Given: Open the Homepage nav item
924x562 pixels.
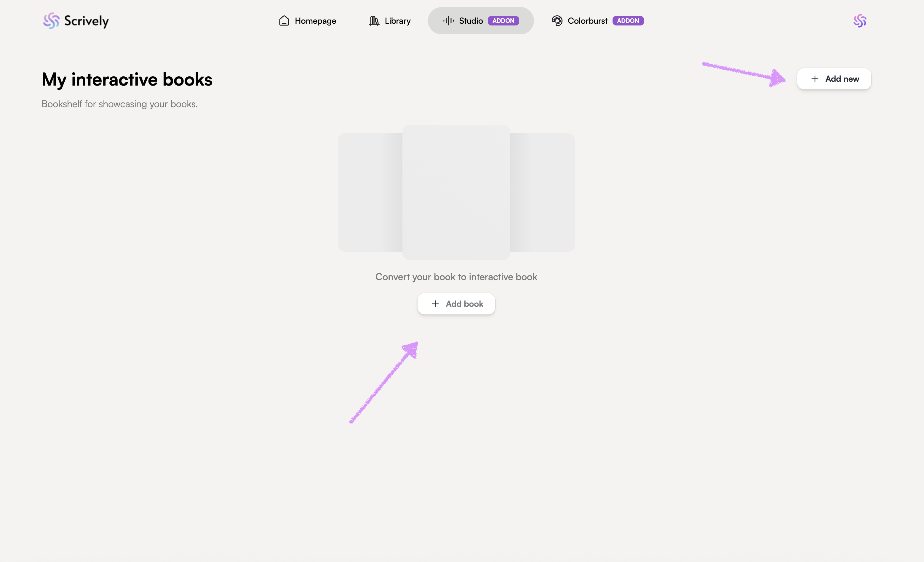Looking at the screenshot, I should click(x=315, y=21).
